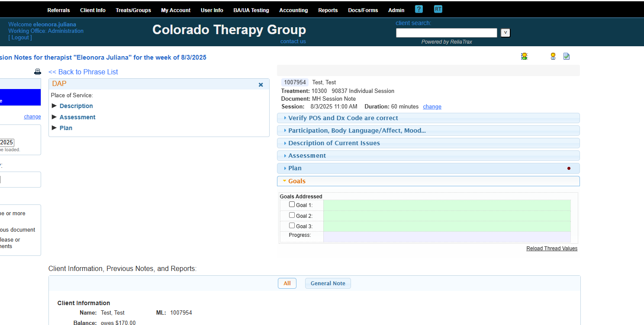
Task: Open the Reports menu
Action: pyautogui.click(x=328, y=10)
